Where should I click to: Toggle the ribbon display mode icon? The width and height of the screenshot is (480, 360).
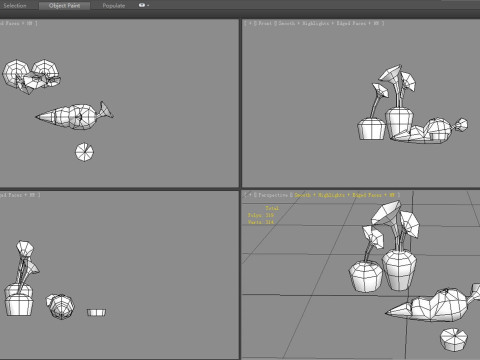point(143,5)
